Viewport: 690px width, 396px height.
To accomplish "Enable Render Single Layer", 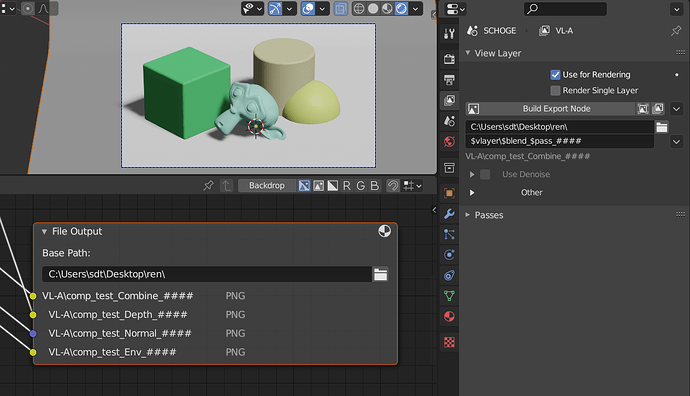I will coord(555,91).
